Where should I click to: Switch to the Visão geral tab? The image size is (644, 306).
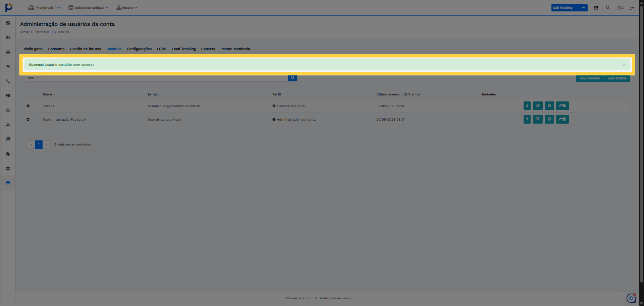(x=33, y=49)
